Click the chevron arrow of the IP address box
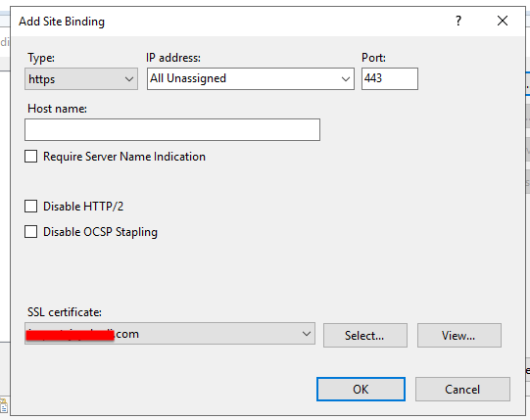The height and width of the screenshot is (420, 530). click(346, 79)
